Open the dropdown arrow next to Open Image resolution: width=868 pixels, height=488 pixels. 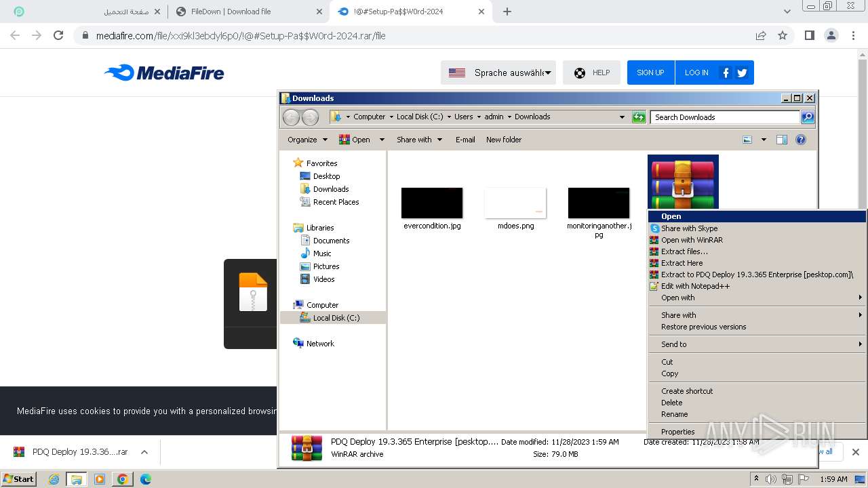pos(382,140)
